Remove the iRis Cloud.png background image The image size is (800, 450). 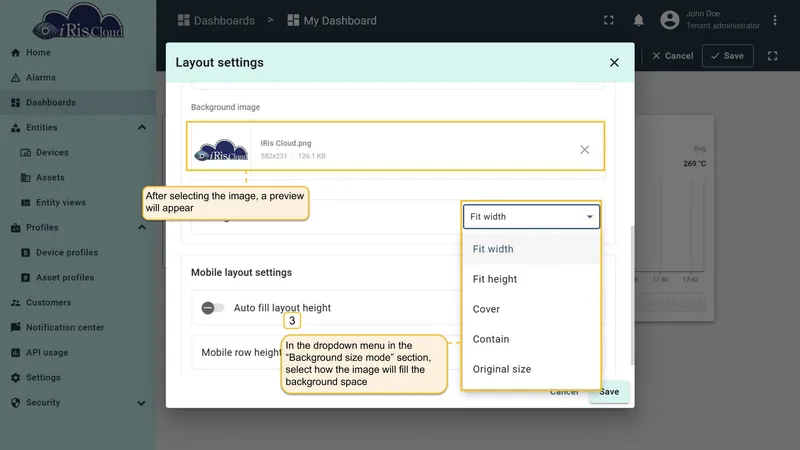(x=585, y=149)
